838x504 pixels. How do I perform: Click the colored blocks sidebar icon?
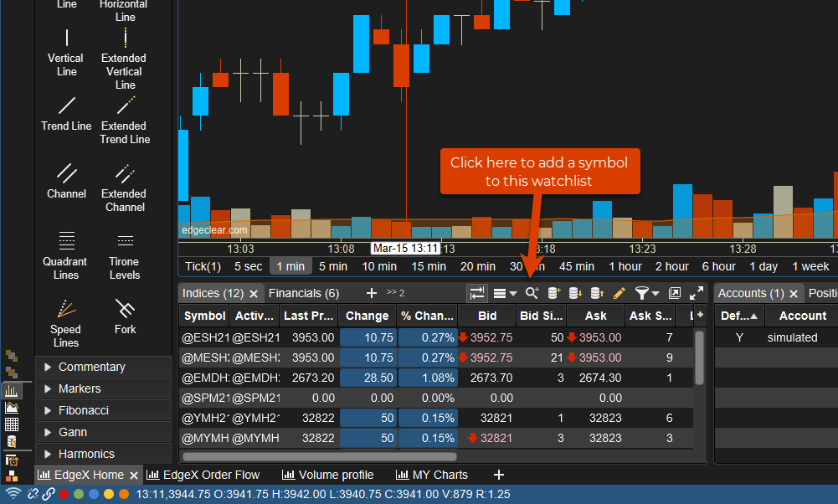coord(11,476)
